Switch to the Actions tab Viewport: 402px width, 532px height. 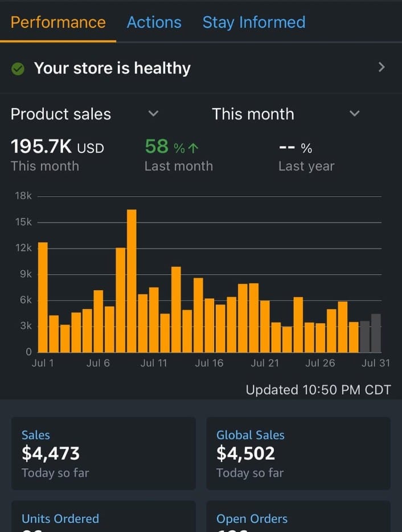click(154, 22)
